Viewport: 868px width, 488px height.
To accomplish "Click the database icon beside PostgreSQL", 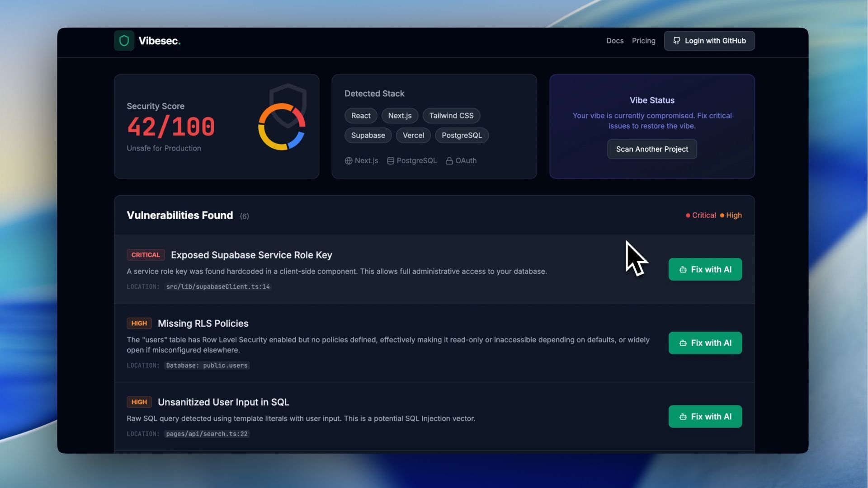I will [x=391, y=161].
